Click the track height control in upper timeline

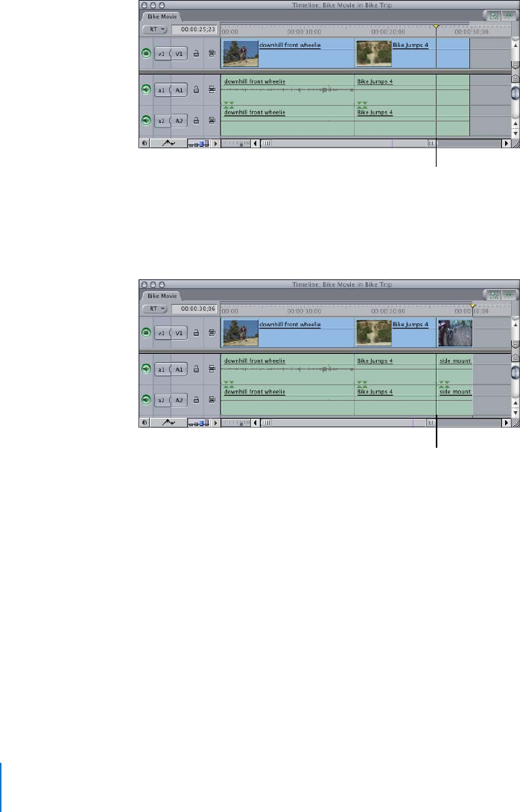point(199,143)
